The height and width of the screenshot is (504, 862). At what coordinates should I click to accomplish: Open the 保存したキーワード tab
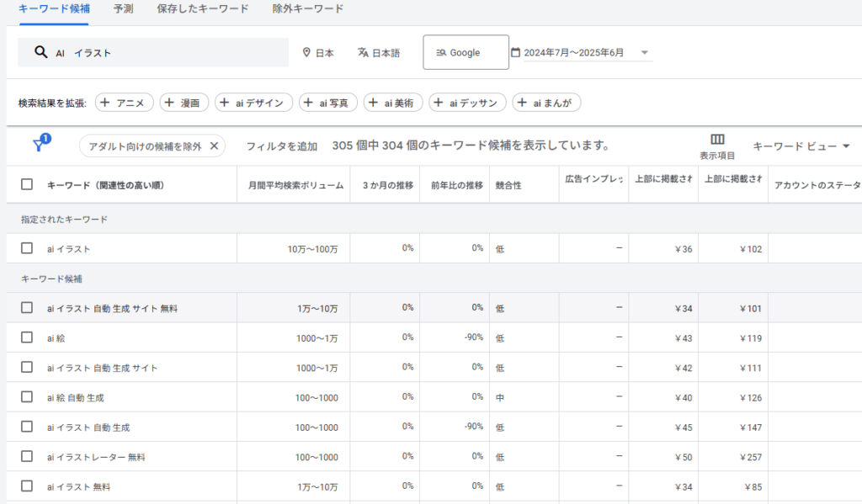tap(202, 8)
